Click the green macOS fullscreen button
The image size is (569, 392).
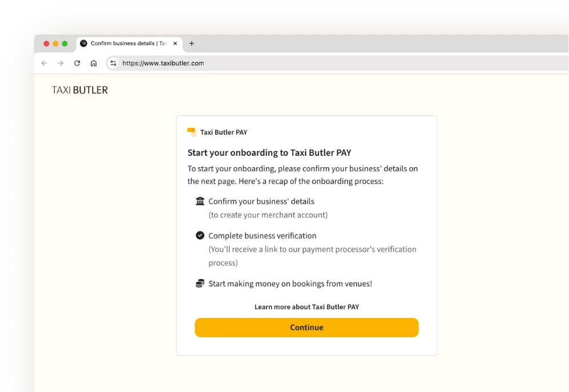(64, 43)
